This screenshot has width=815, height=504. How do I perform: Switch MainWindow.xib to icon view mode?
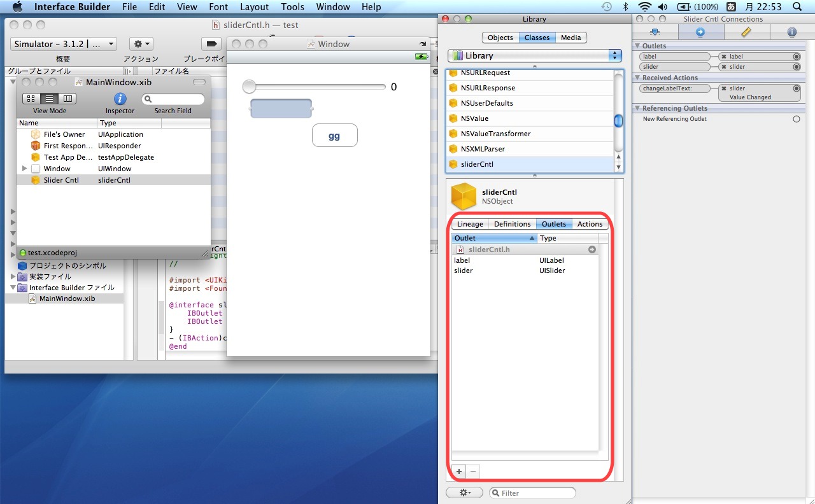(x=31, y=99)
